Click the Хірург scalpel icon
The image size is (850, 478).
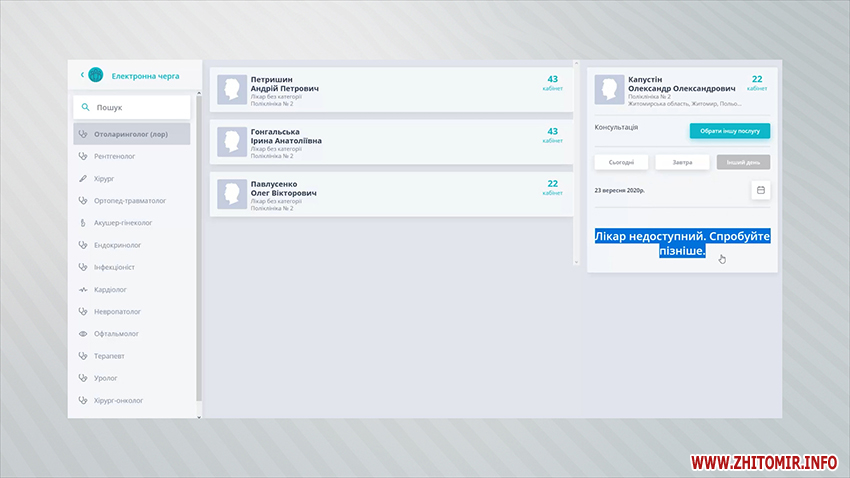(84, 178)
